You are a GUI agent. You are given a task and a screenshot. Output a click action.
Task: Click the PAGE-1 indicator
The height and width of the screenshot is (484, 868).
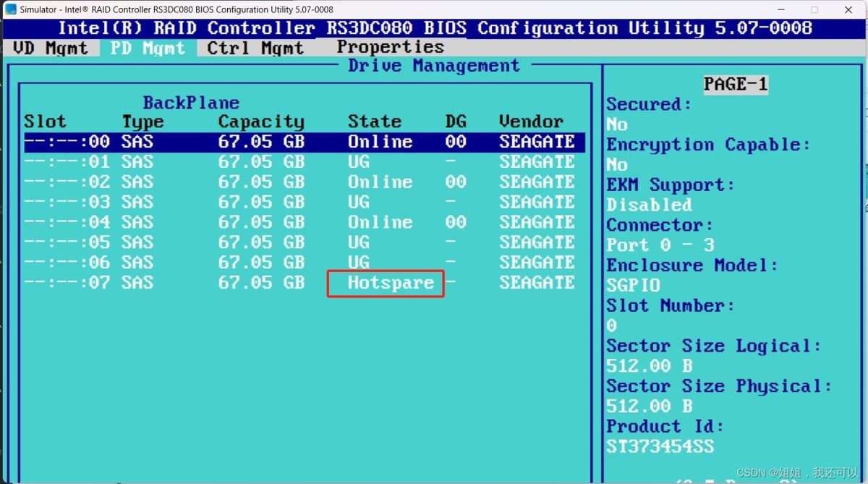736,85
